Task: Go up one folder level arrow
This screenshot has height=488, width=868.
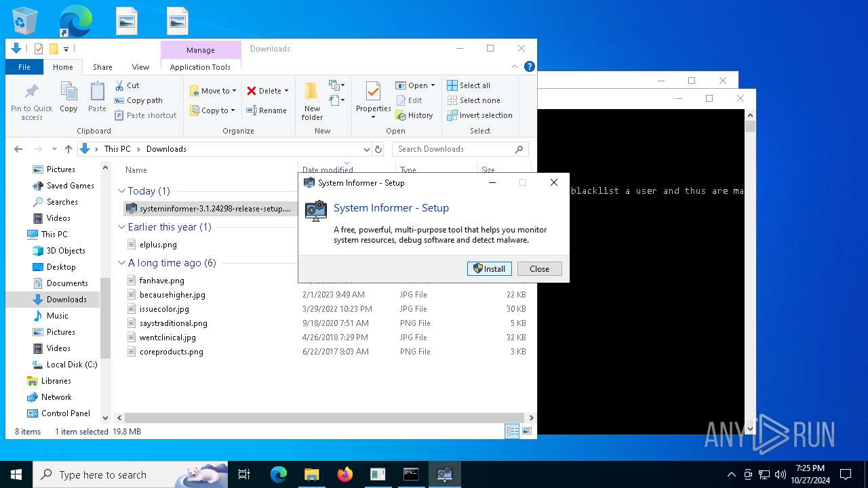Action: pyautogui.click(x=68, y=149)
